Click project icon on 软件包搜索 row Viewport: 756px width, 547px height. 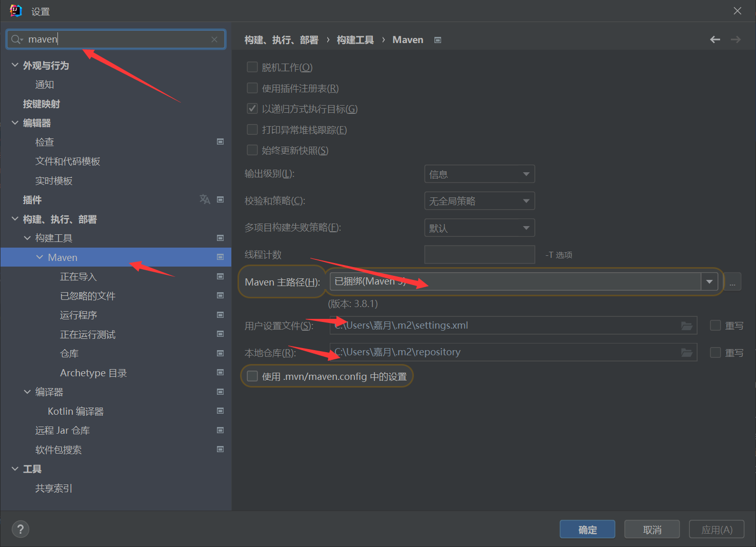[x=220, y=449]
